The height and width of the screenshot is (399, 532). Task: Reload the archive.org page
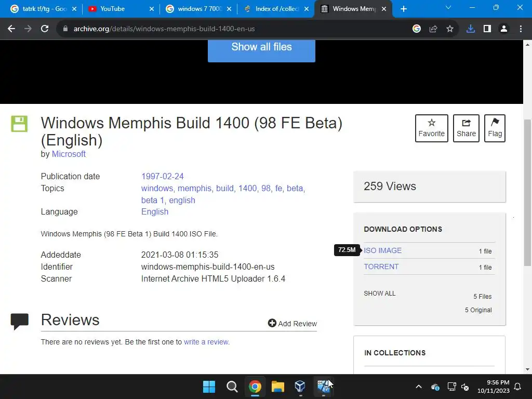pyautogui.click(x=45, y=29)
